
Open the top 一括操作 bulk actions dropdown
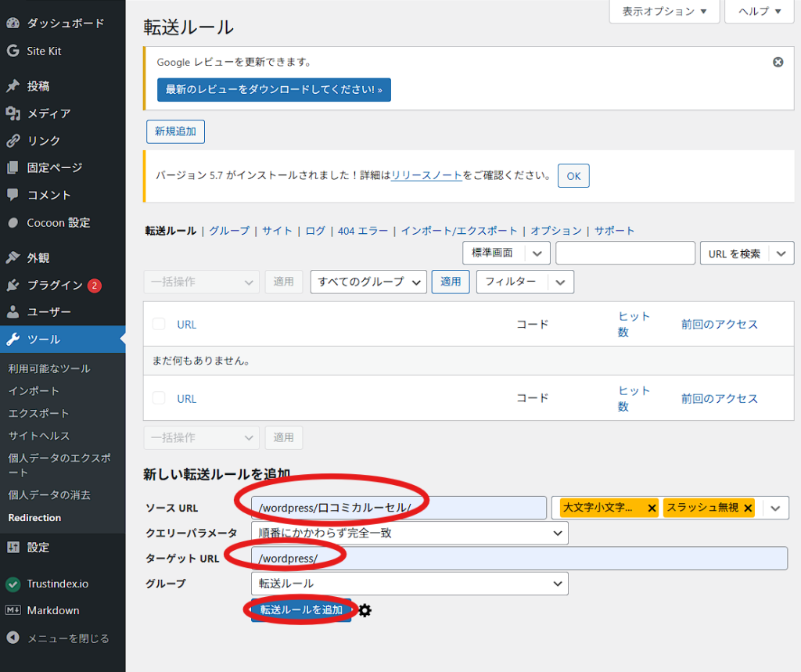[201, 282]
